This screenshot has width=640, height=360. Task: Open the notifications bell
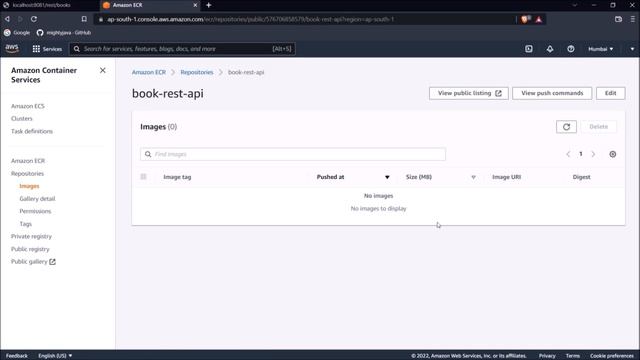pos(550,49)
